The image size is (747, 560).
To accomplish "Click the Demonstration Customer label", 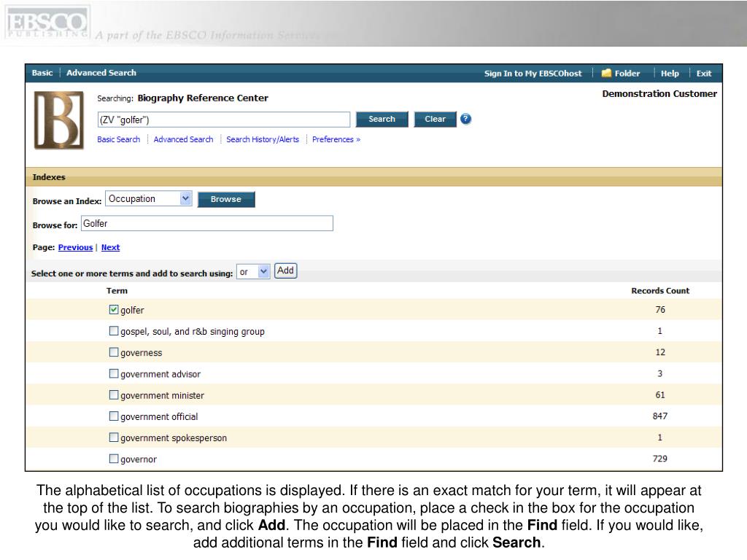I will [x=659, y=94].
